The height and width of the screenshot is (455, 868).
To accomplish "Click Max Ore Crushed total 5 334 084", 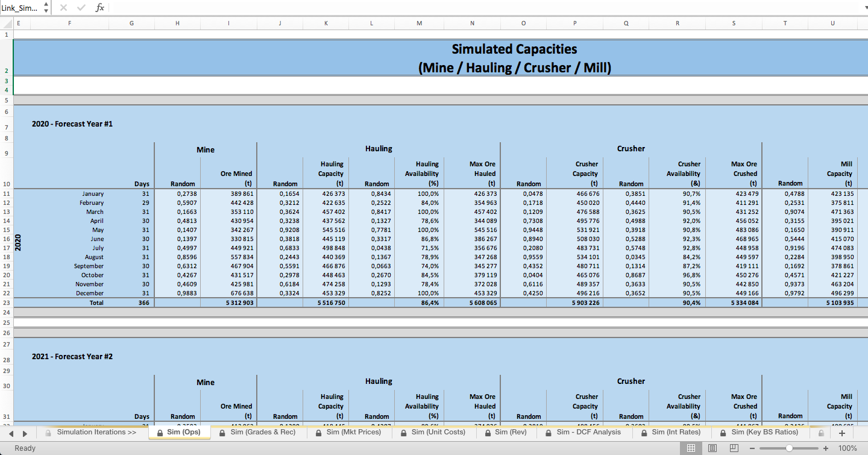I will click(744, 303).
